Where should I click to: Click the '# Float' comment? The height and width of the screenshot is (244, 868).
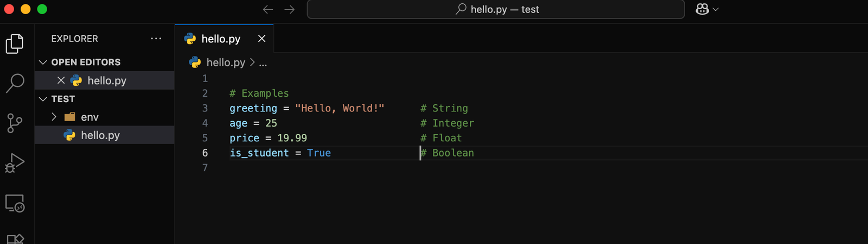(x=441, y=138)
